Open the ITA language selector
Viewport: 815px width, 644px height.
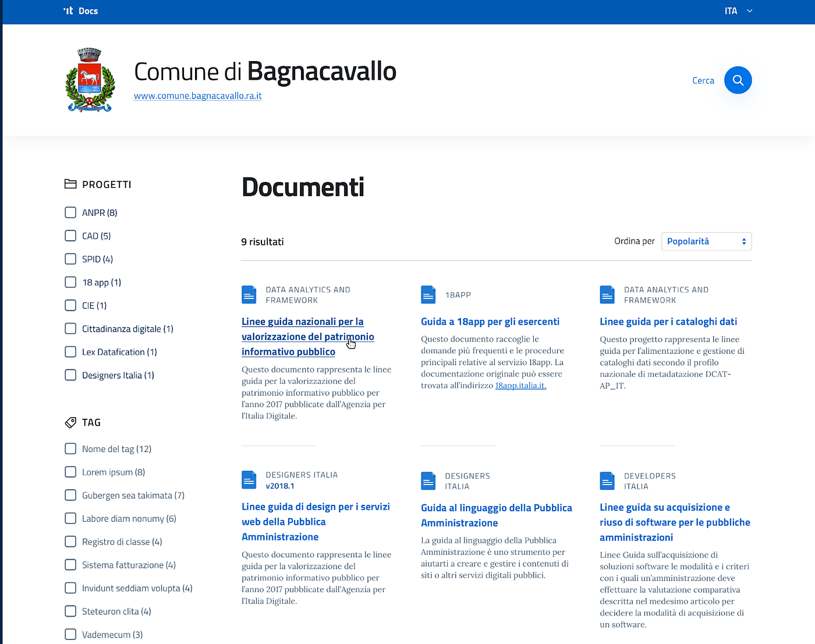click(x=738, y=11)
